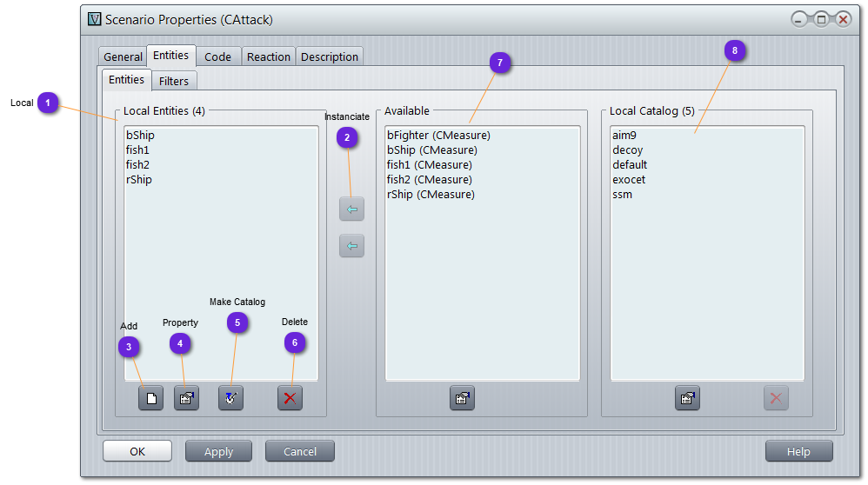Select rShip (CMeasure) in Available list
The width and height of the screenshot is (868, 485).
431,195
